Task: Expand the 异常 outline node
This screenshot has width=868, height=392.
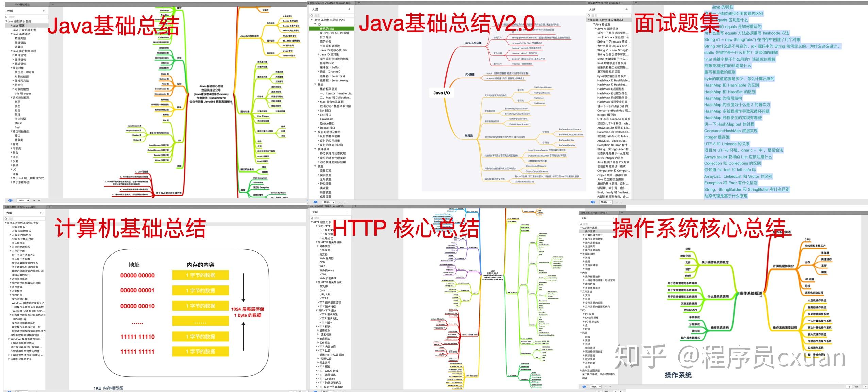Action: coord(11,144)
